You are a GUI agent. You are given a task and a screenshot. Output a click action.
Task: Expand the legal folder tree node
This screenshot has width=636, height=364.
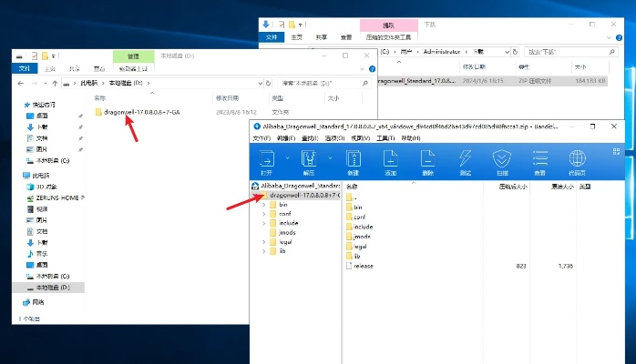[263, 242]
